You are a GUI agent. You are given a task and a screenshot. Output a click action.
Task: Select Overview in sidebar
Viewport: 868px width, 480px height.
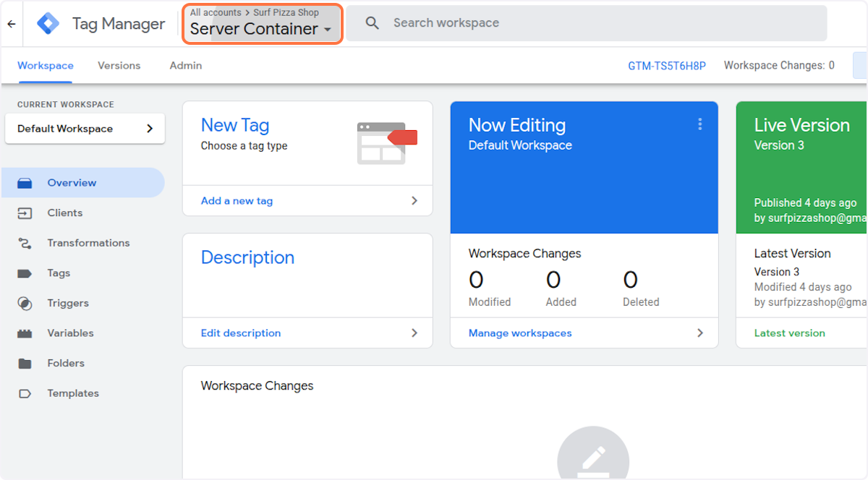tap(82, 183)
